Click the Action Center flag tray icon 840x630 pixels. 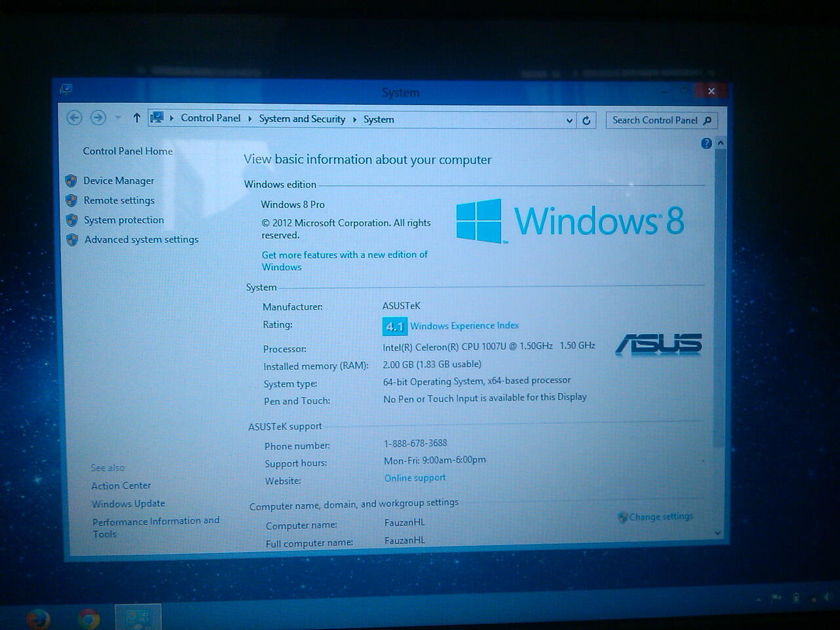(776, 598)
